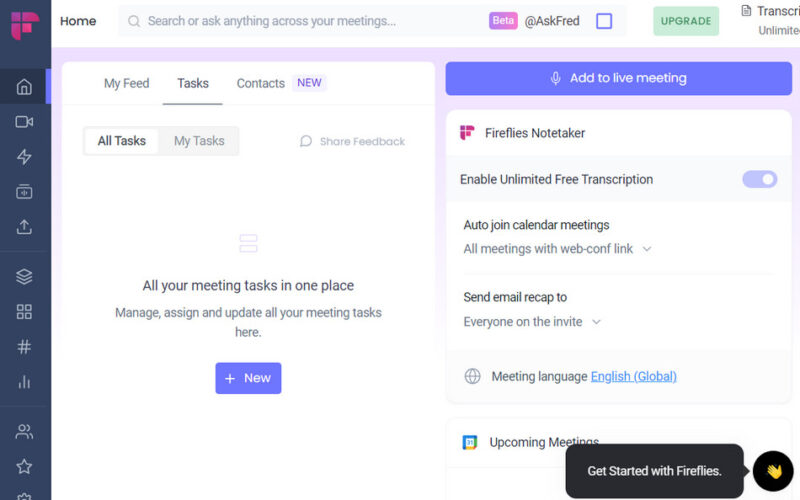Click the lightning bolt sidebar icon
The height and width of the screenshot is (500, 800).
(x=24, y=157)
